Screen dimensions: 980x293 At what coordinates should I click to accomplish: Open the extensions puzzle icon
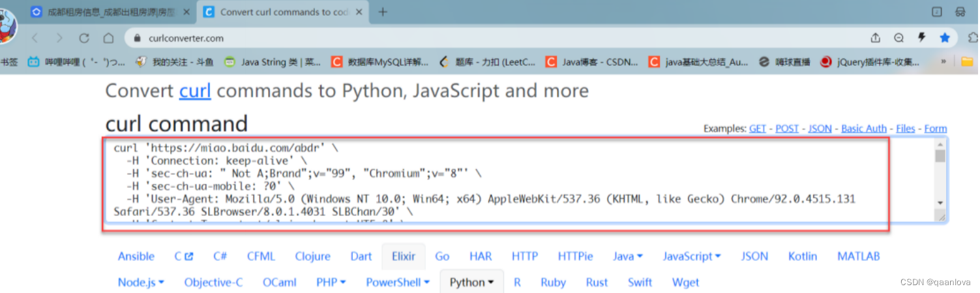coord(974,38)
